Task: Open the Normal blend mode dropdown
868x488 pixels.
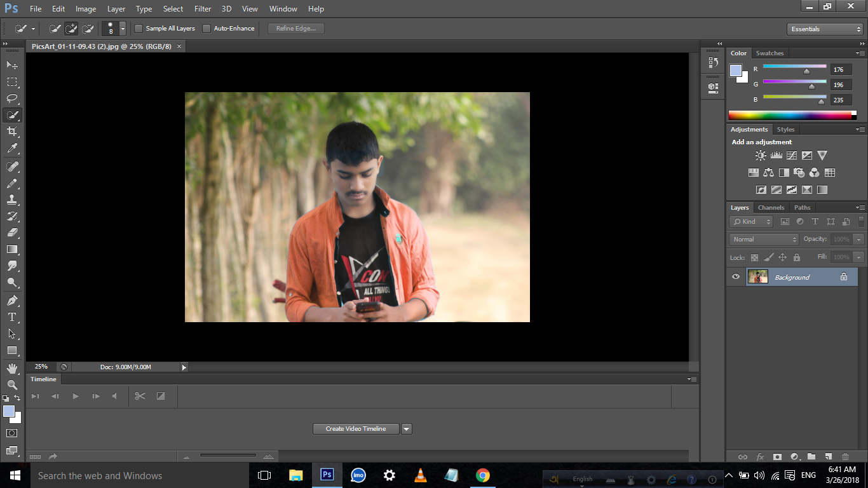Action: coord(764,240)
